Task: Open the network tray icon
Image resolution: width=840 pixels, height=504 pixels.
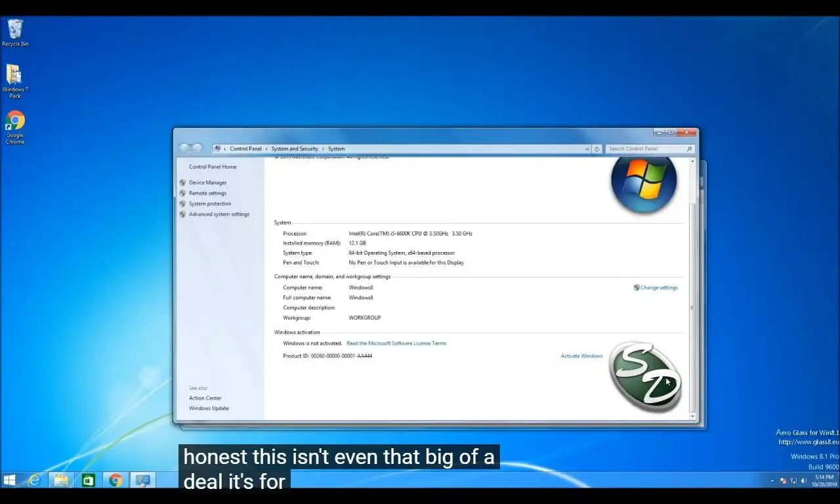Action: click(793, 480)
